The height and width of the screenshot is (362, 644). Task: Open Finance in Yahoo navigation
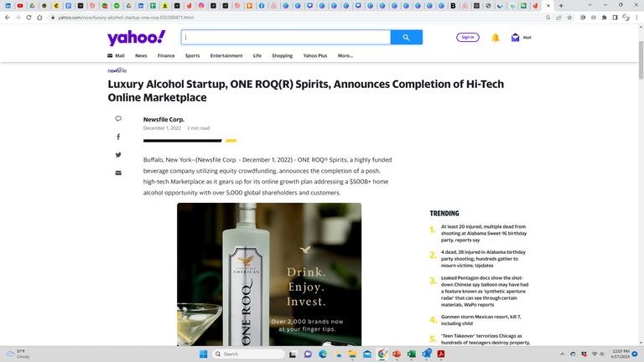click(x=166, y=55)
